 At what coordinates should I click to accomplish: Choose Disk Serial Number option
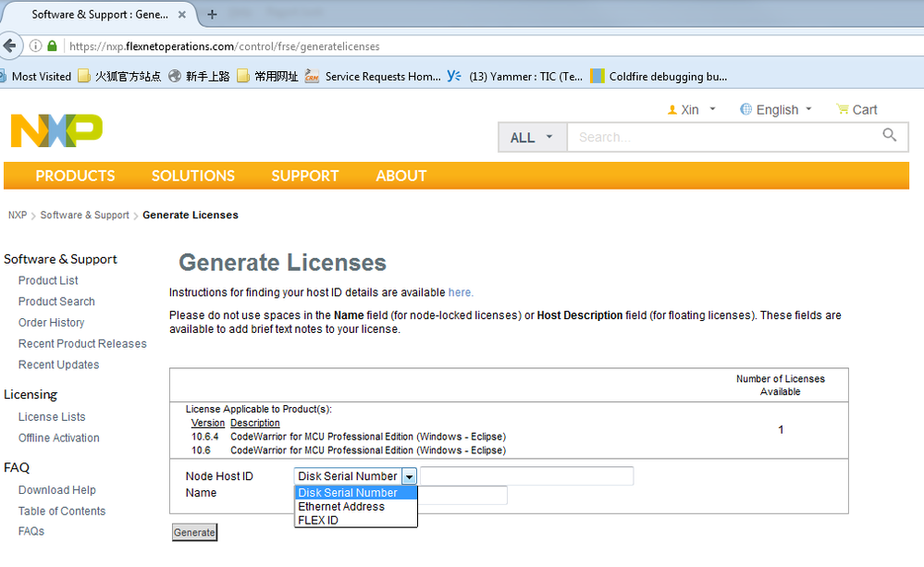[x=356, y=493]
